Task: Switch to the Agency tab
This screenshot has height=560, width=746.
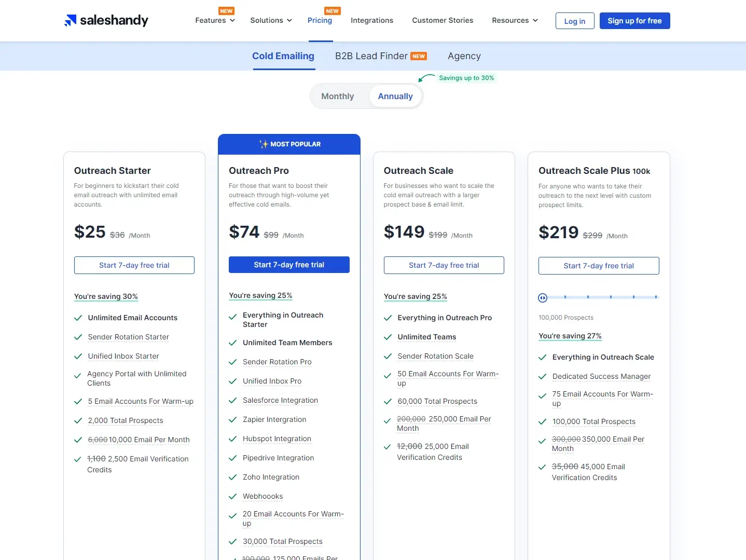Action: 464,56
